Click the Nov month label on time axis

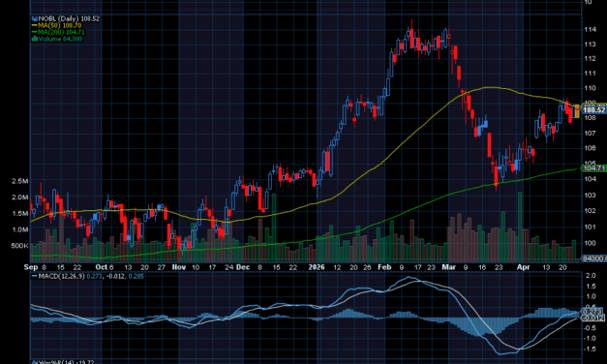tap(178, 267)
